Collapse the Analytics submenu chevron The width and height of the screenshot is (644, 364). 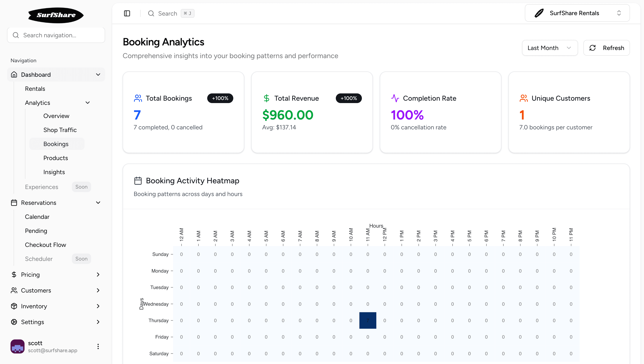87,103
